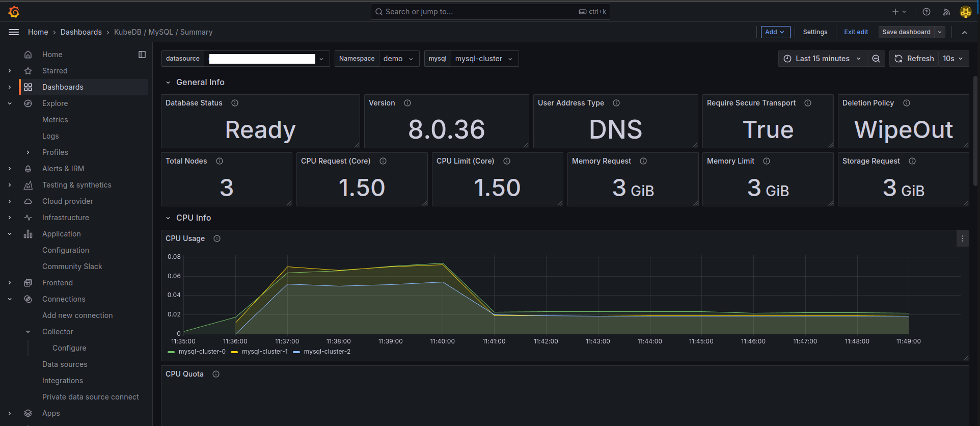Show Total Nodes info icon
The height and width of the screenshot is (426, 980).
point(220,161)
